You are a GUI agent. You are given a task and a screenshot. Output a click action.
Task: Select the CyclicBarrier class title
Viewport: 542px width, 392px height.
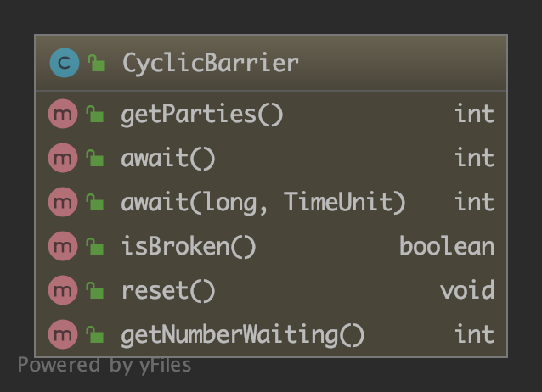point(210,63)
